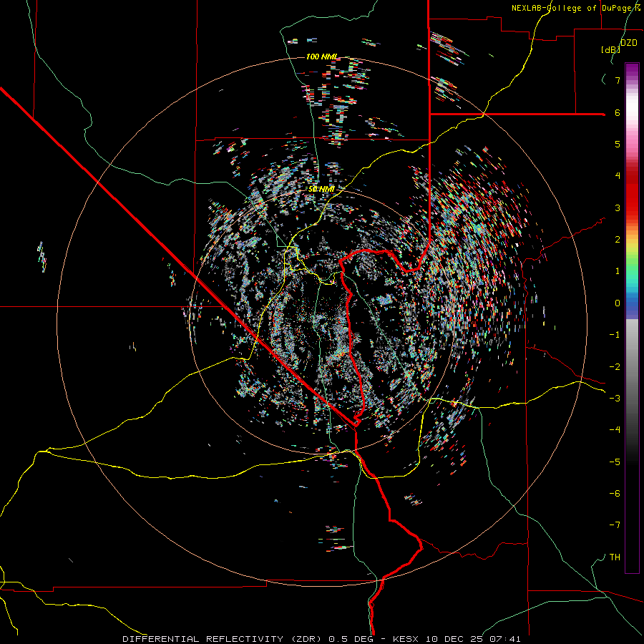Click the 07:41 timestamp in the footer
Image resolution: width=644 pixels, height=644 pixels.
click(x=504, y=639)
